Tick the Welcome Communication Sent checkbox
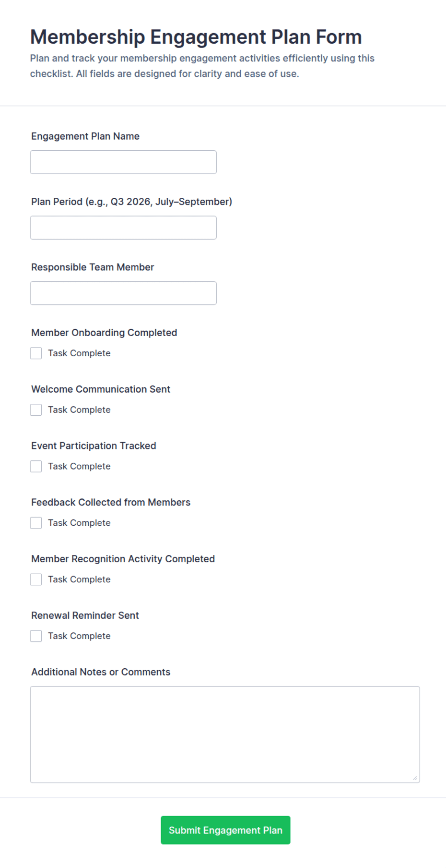The height and width of the screenshot is (868, 446). [36, 410]
